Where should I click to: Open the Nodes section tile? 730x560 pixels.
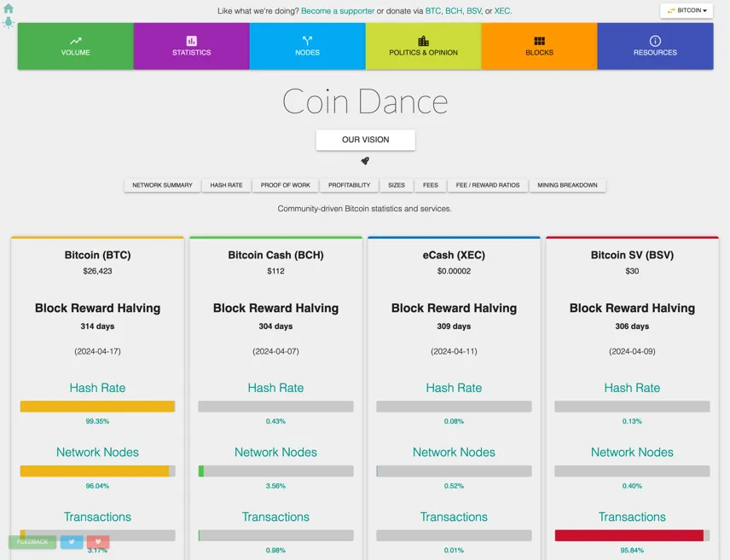307,47
